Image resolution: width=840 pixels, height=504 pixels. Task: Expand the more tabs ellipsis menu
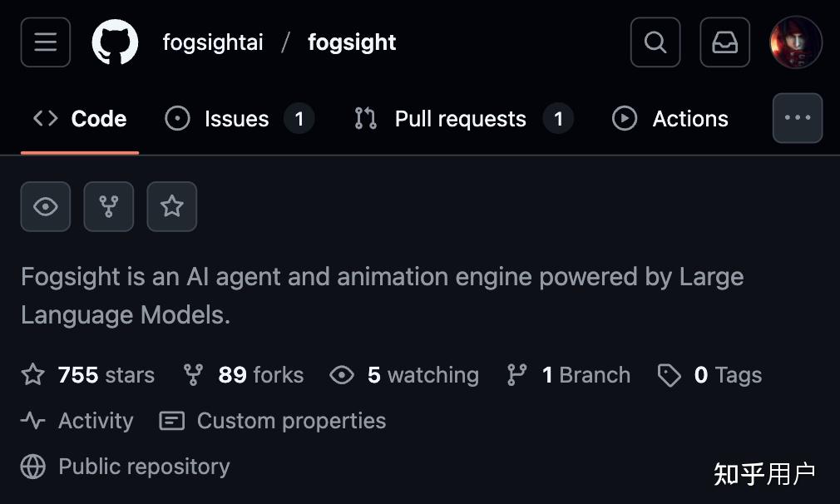click(798, 118)
